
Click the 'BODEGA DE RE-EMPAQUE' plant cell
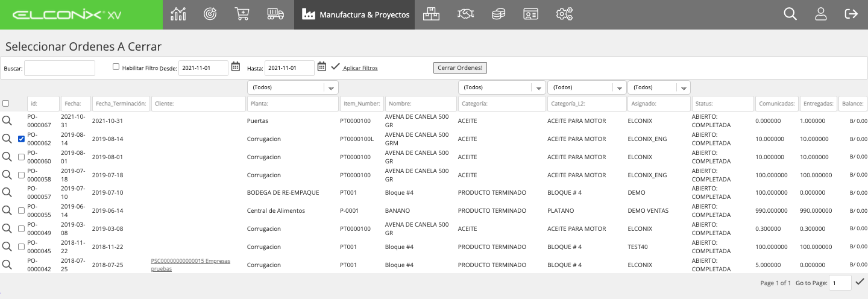pyautogui.click(x=283, y=193)
